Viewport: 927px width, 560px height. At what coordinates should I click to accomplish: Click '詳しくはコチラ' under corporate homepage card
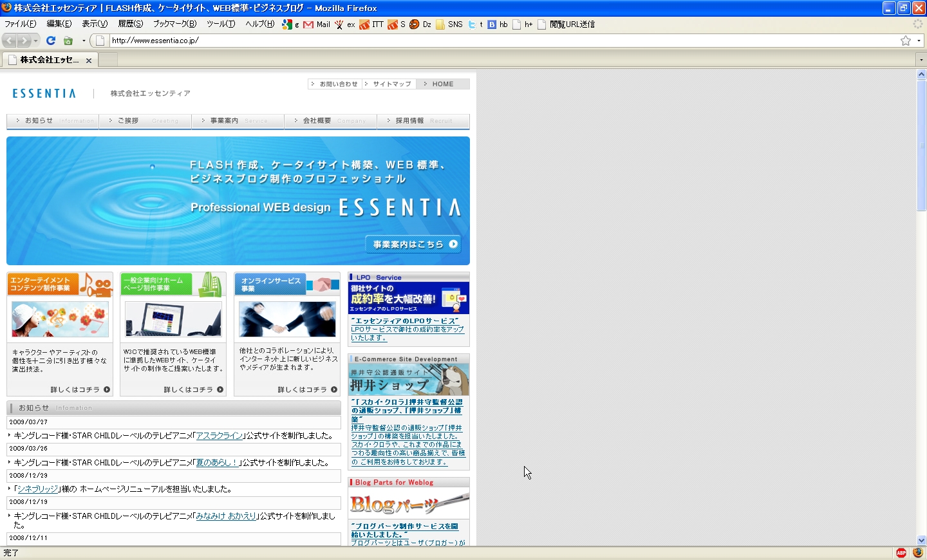[194, 389]
